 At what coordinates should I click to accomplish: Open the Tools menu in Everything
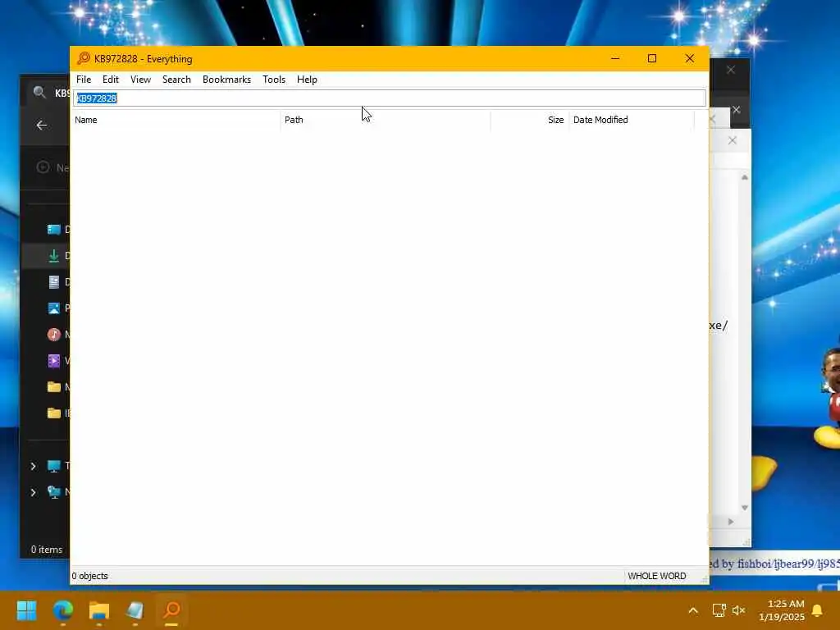tap(274, 80)
